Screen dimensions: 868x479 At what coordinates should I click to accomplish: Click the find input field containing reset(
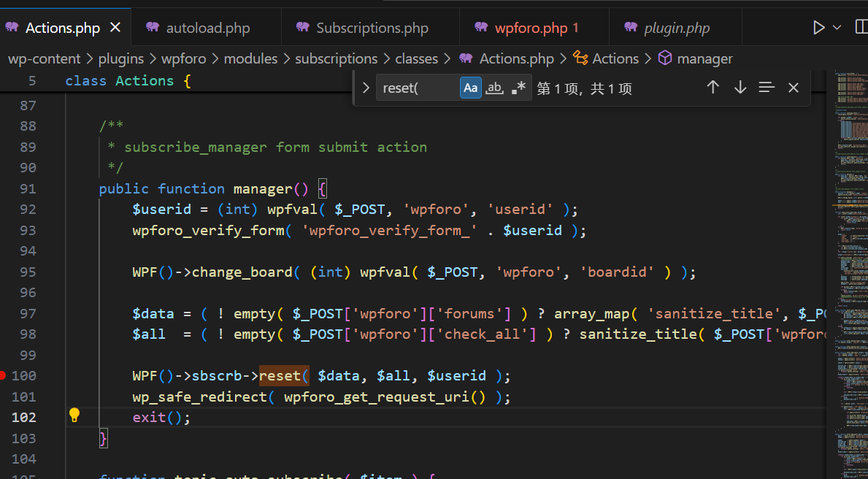(x=418, y=88)
